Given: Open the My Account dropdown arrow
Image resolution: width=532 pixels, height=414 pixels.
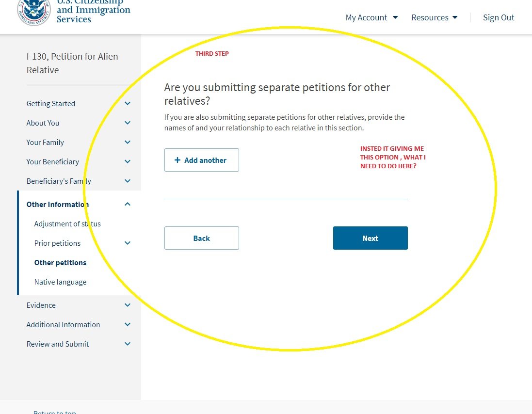Looking at the screenshot, I should click(395, 17).
